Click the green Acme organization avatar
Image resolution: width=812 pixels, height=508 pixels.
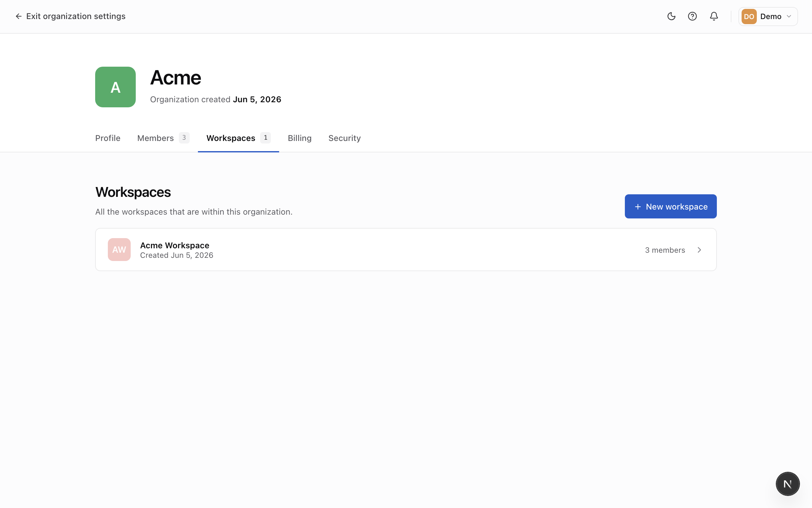115,87
